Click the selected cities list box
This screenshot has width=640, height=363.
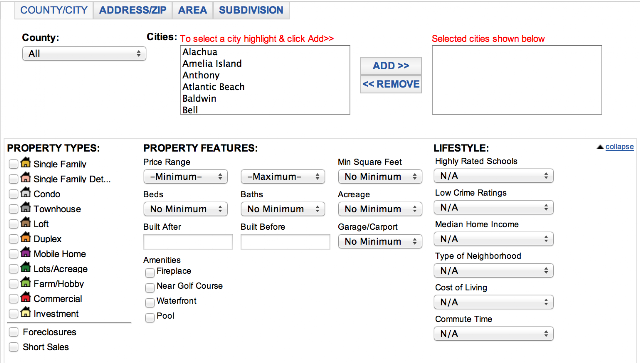point(517,80)
